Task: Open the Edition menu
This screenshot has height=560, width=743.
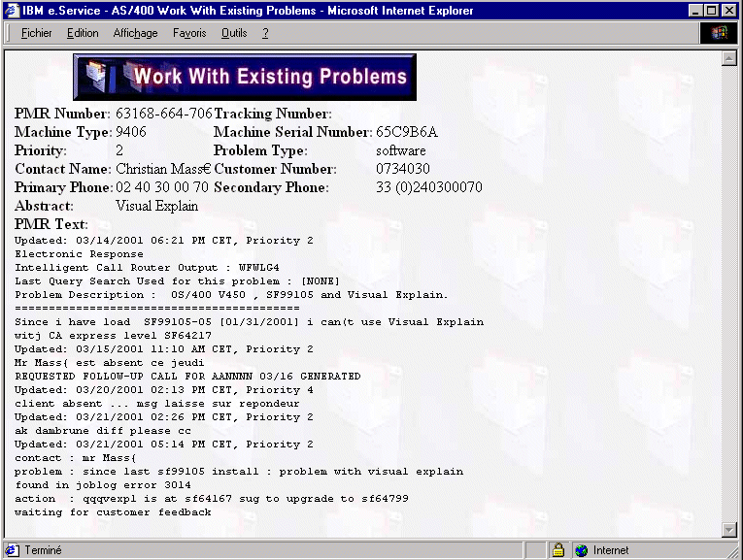Action: tap(83, 33)
